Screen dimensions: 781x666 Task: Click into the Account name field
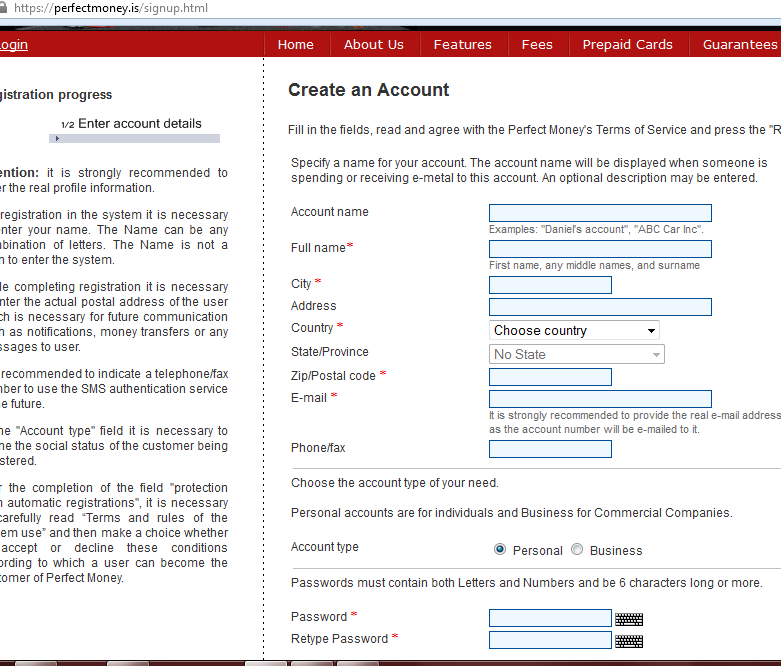point(600,213)
